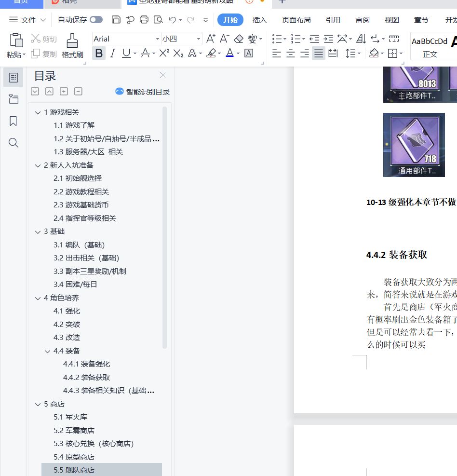The width and height of the screenshot is (457, 476).
Task: Toggle bold formatting button
Action: point(99,53)
